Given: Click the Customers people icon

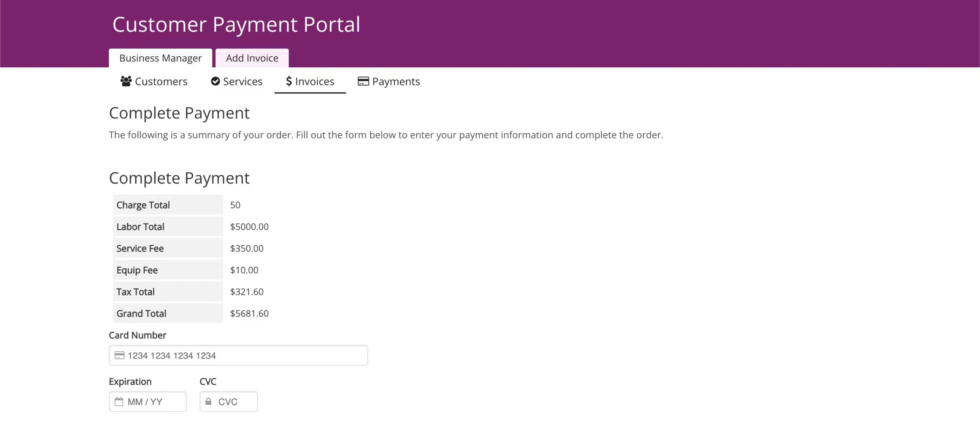Looking at the screenshot, I should coord(126,81).
